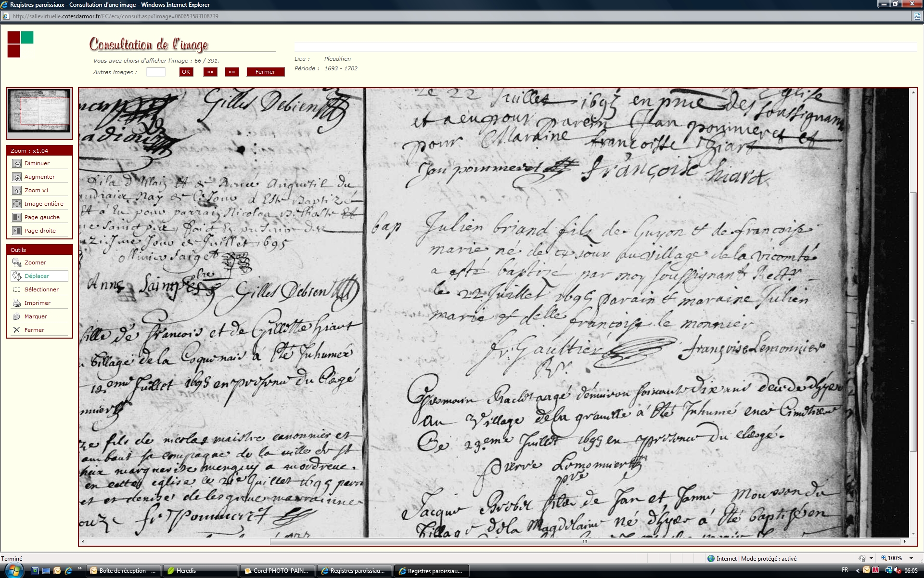Bookmark the image with Marquer

(17, 317)
